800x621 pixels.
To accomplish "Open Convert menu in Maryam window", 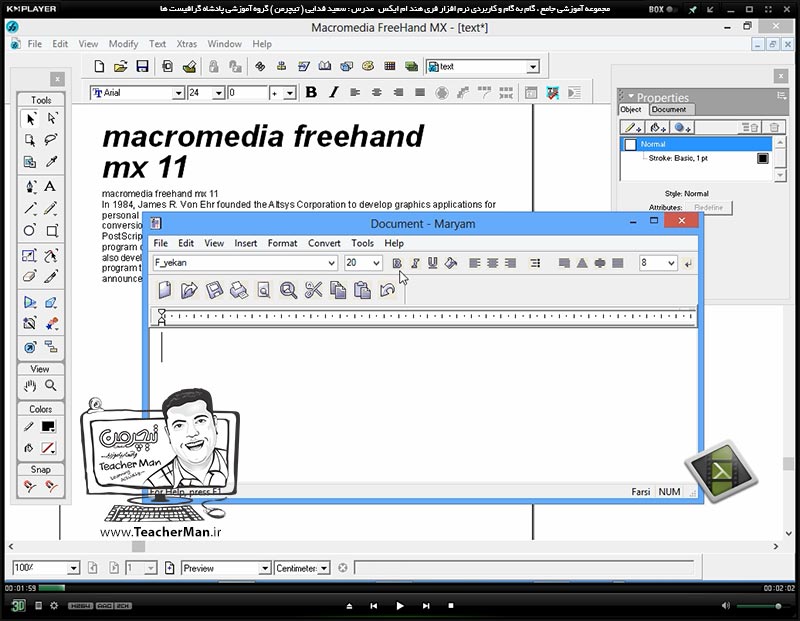I will [324, 243].
